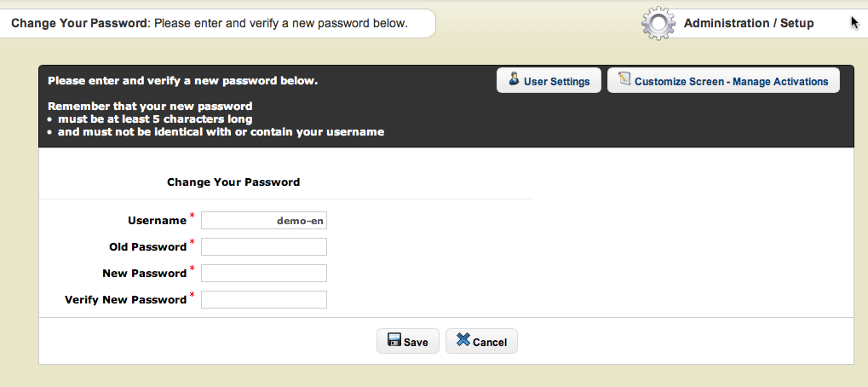Click the New Password label
The width and height of the screenshot is (868, 387).
(144, 274)
